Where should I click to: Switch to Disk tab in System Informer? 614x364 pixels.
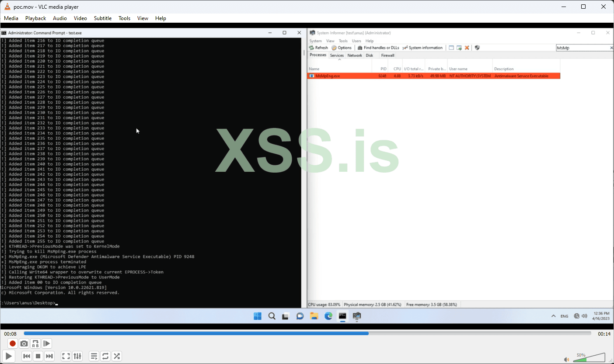(x=370, y=55)
